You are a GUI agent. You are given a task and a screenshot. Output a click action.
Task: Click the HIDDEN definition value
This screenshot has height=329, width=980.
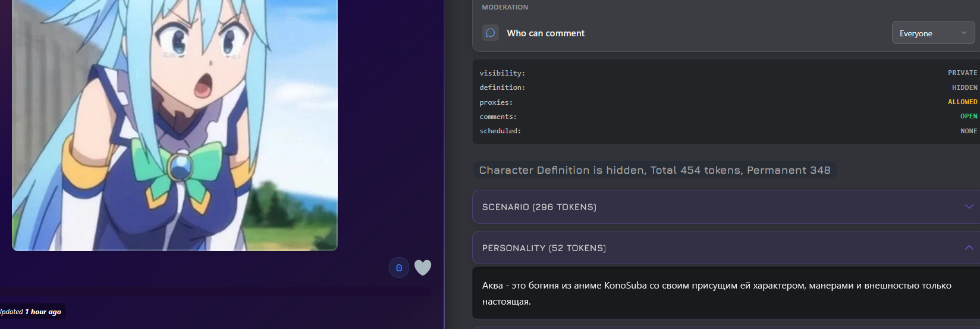(965, 87)
